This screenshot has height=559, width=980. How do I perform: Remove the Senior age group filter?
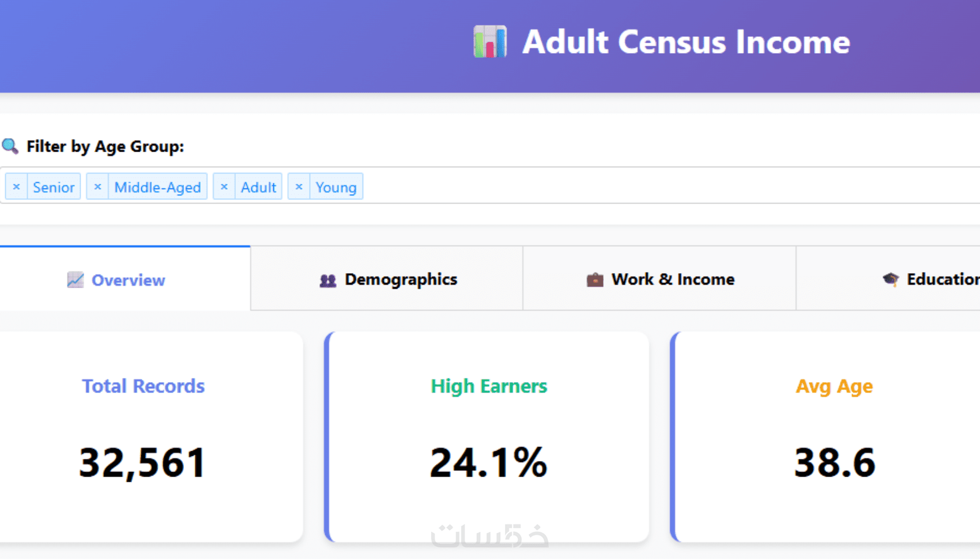[17, 187]
